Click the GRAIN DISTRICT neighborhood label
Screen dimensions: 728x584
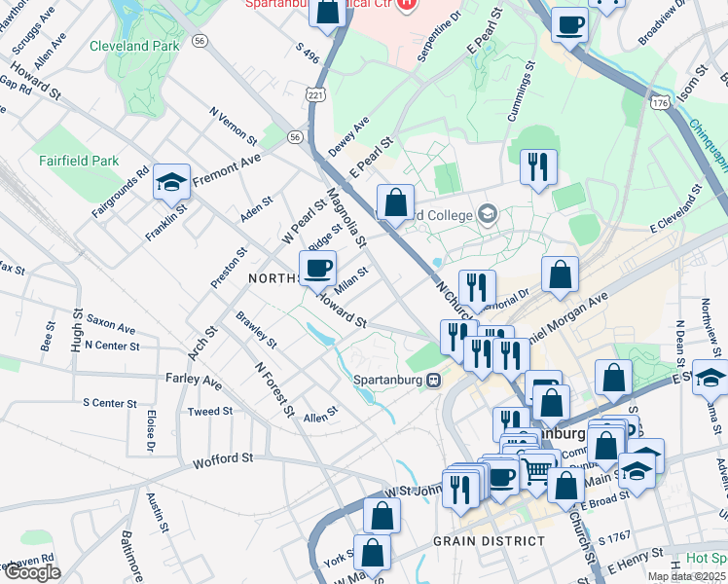[489, 541]
